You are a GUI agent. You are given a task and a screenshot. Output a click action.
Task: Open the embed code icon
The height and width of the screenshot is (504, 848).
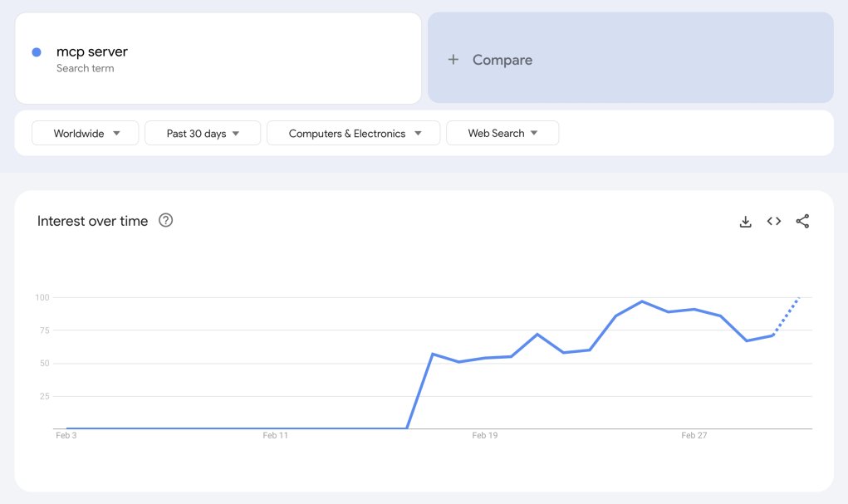click(x=774, y=221)
